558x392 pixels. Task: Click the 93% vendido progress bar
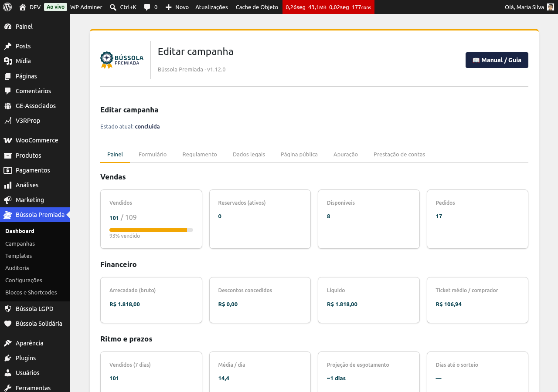tap(151, 230)
